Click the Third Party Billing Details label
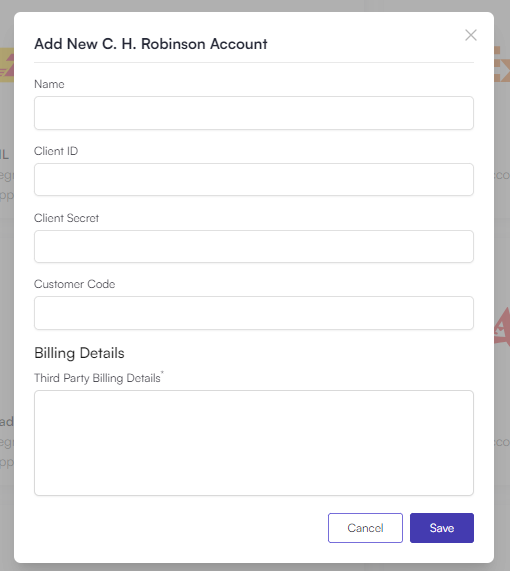Image resolution: width=510 pixels, height=571 pixels. (97, 378)
